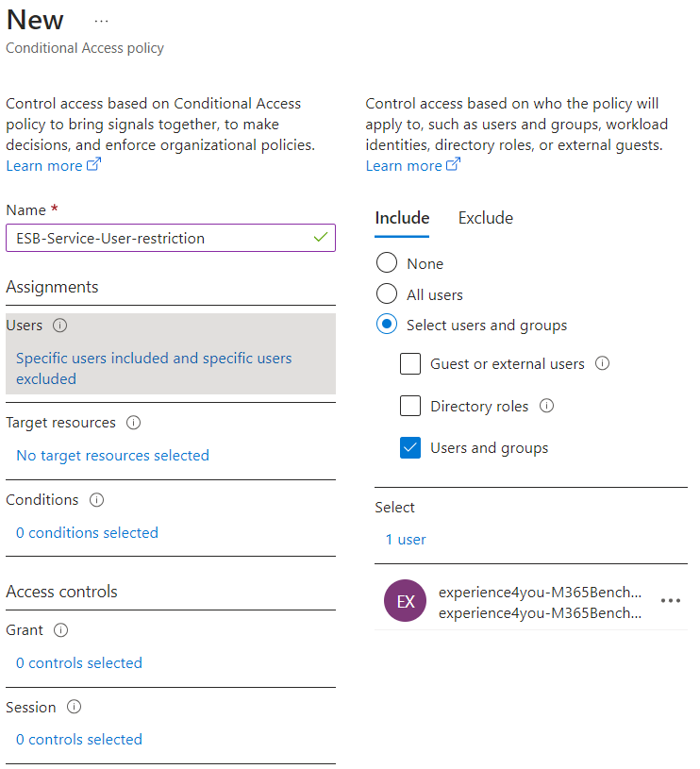Click the info icon next to Users
This screenshot has height=769, width=700.
59,326
